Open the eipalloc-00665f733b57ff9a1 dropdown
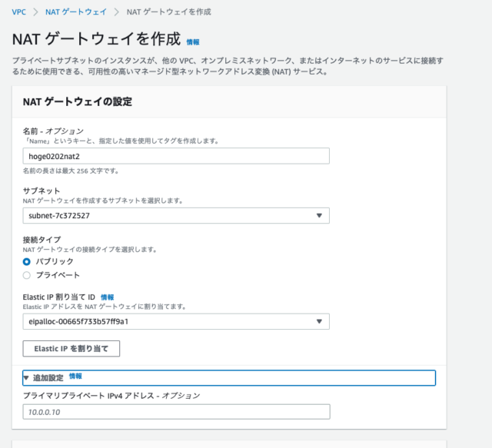The width and height of the screenshot is (492, 448). point(176,321)
